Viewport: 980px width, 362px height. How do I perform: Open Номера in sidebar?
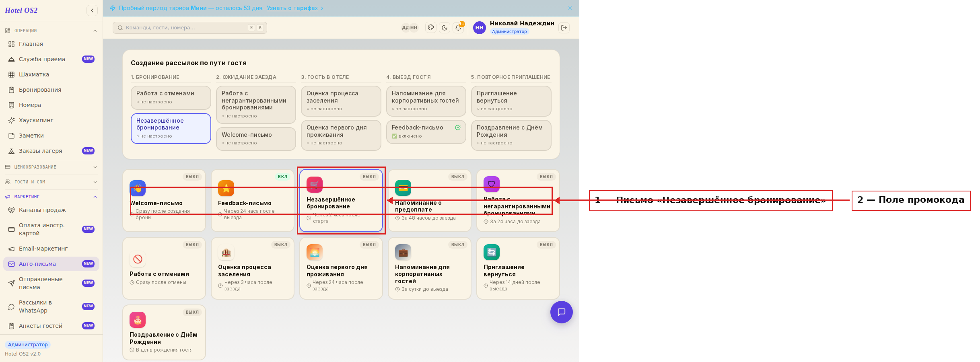coord(51,105)
